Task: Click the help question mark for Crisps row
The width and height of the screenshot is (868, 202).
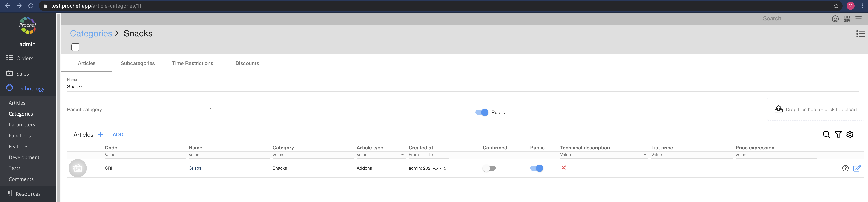Action: tap(845, 168)
